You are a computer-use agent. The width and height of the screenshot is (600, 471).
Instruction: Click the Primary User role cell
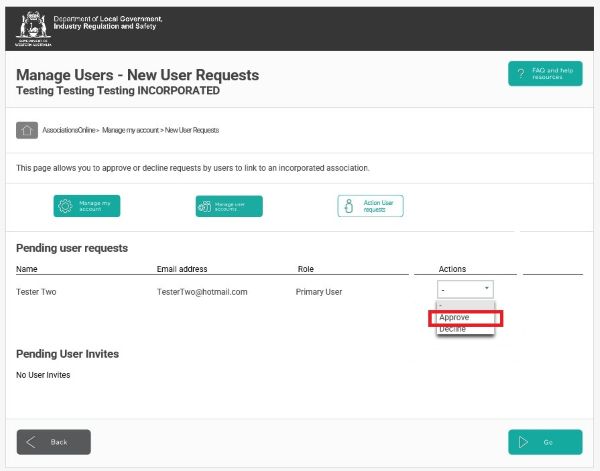(x=319, y=292)
